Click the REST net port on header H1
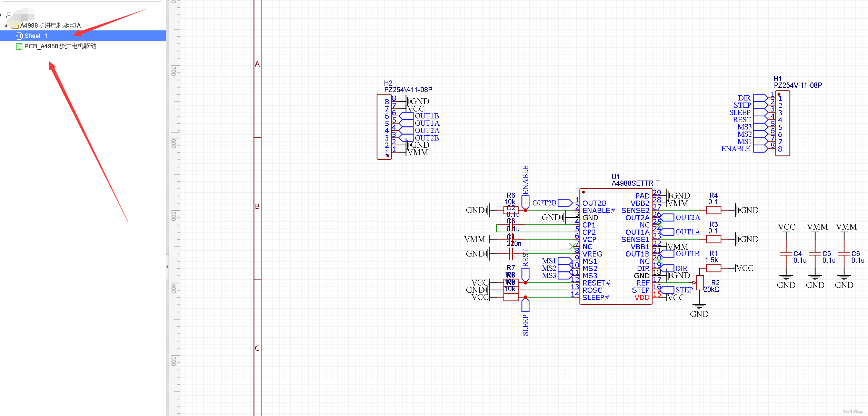The image size is (868, 416). [750, 119]
